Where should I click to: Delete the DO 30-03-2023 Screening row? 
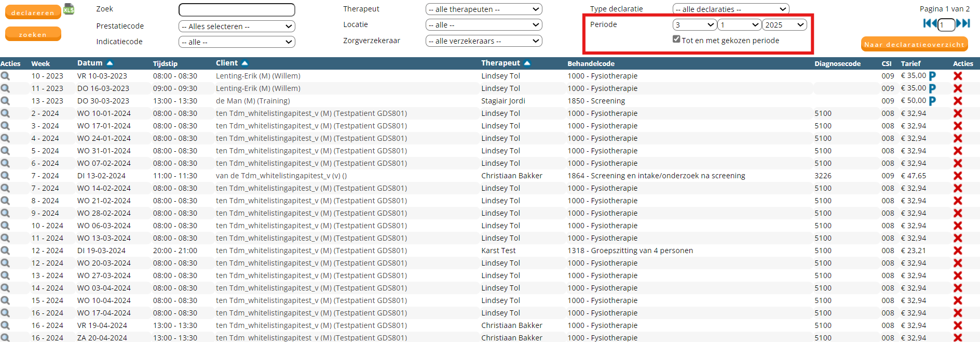coord(958,101)
